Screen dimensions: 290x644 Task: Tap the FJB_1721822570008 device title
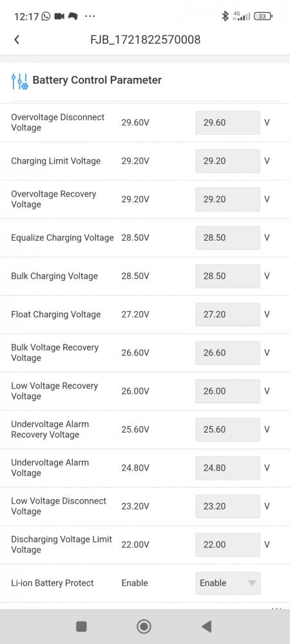pyautogui.click(x=146, y=40)
